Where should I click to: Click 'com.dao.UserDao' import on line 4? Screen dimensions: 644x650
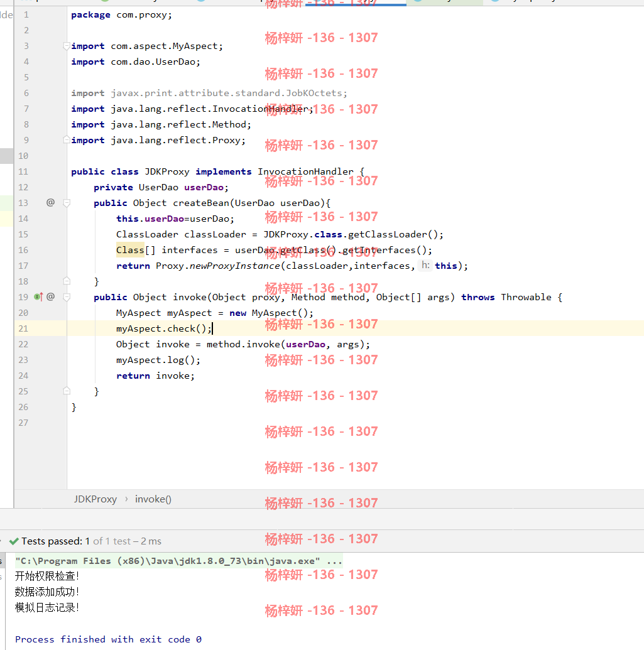click(x=153, y=62)
